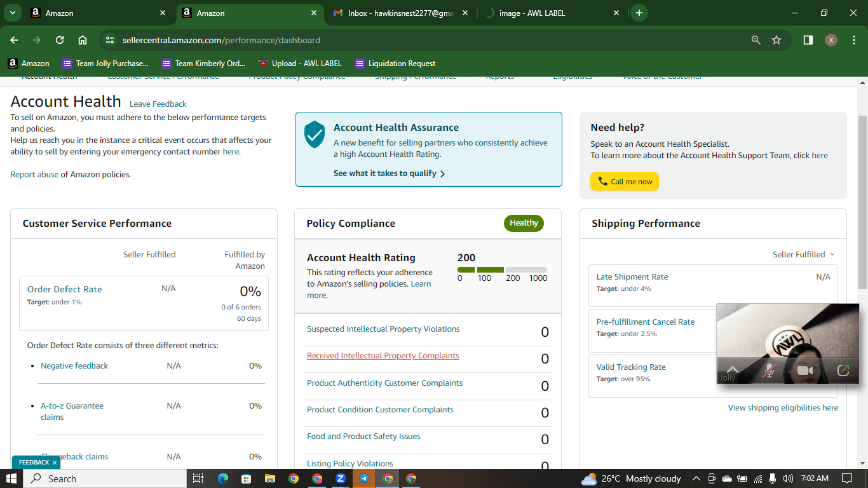The height and width of the screenshot is (488, 868).
Task: Expand the tab search dropdown
Action: [x=13, y=13]
